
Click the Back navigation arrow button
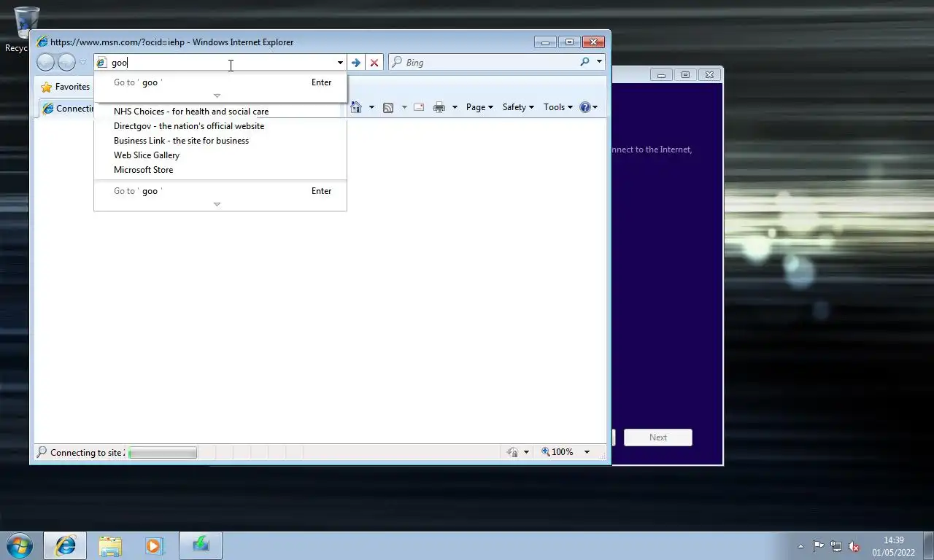point(45,63)
